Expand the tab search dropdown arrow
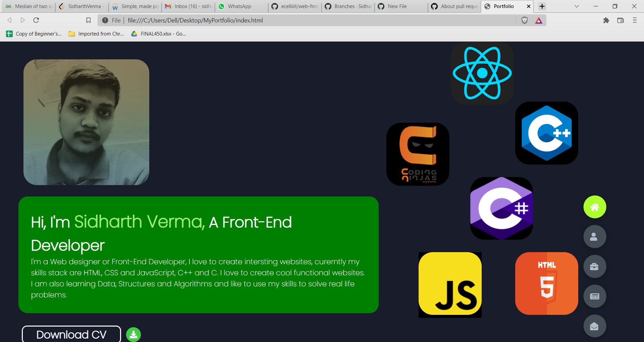The width and height of the screenshot is (644, 342). [x=577, y=6]
